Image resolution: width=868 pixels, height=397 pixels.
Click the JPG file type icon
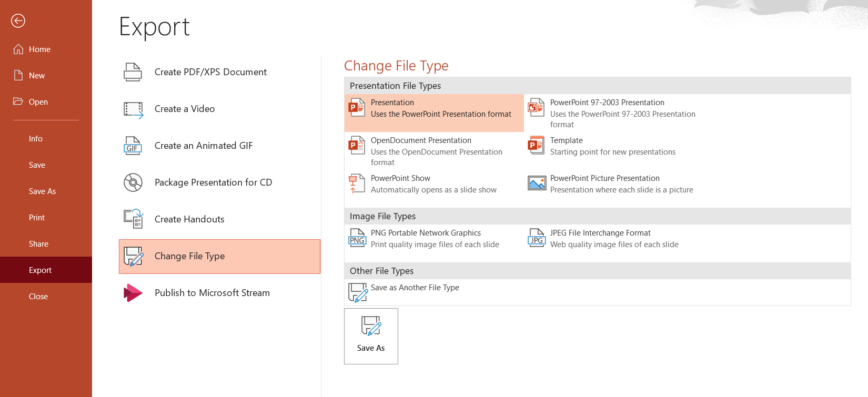(536, 238)
